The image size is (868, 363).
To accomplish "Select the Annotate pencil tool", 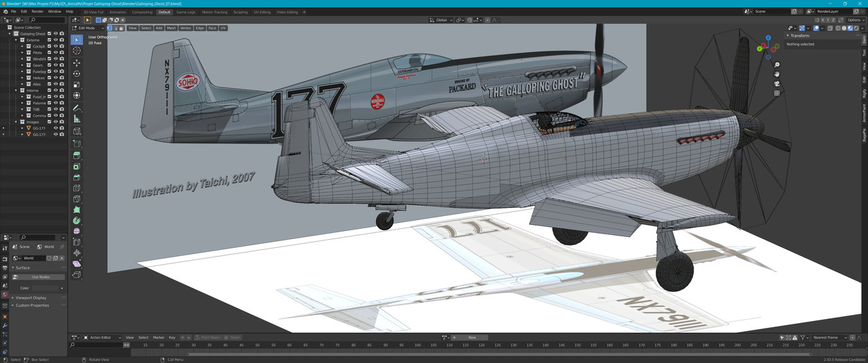I will point(77,108).
